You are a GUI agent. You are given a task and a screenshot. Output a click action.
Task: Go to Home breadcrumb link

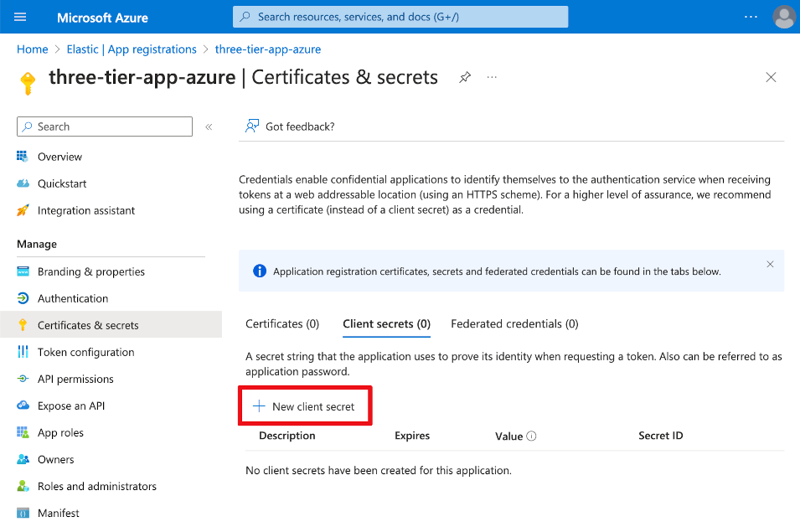click(x=32, y=49)
